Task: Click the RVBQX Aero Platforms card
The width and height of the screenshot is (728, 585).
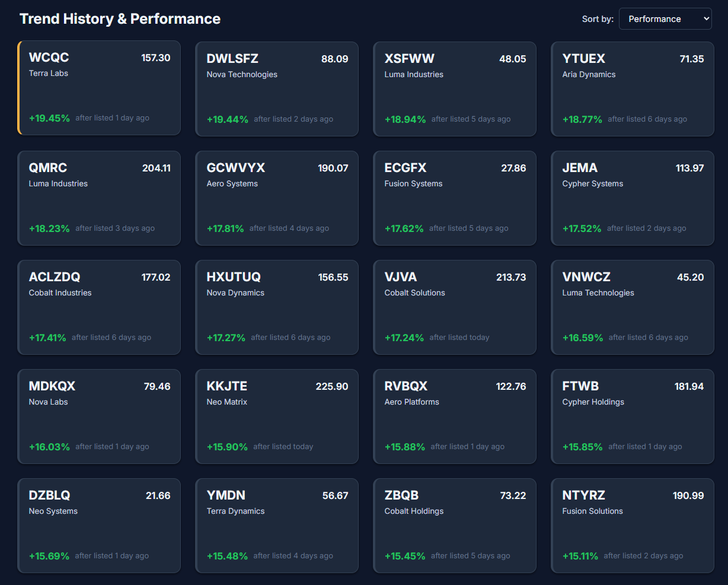Action: click(x=455, y=417)
